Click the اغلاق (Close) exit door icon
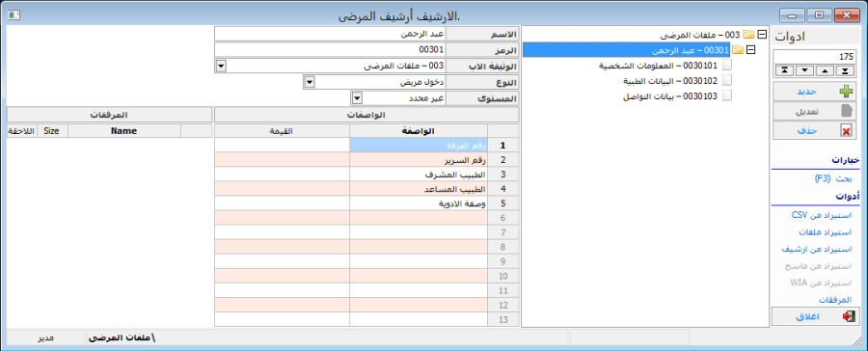 848,316
